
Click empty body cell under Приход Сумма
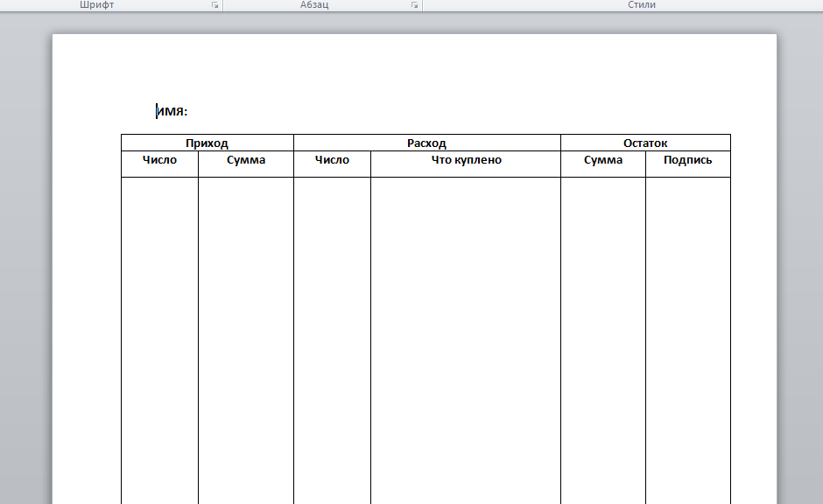pyautogui.click(x=246, y=332)
